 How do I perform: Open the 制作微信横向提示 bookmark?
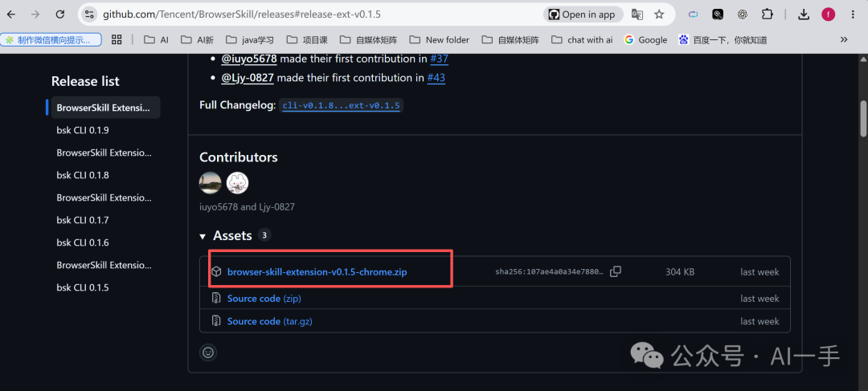(51, 40)
